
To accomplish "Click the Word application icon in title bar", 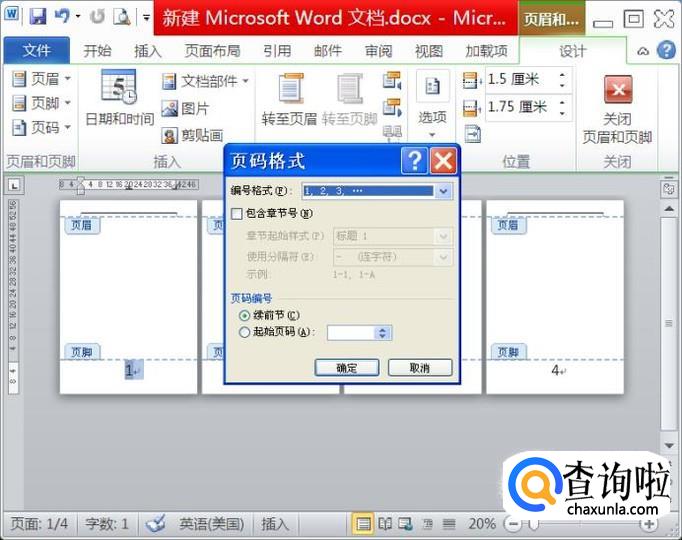I will point(11,14).
